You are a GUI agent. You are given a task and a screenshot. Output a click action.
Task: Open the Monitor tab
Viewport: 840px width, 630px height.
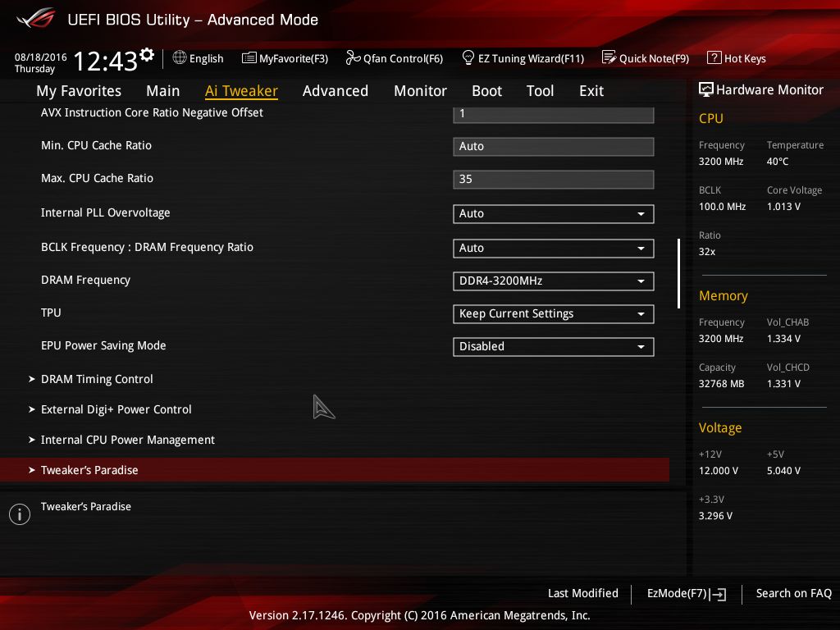click(421, 90)
